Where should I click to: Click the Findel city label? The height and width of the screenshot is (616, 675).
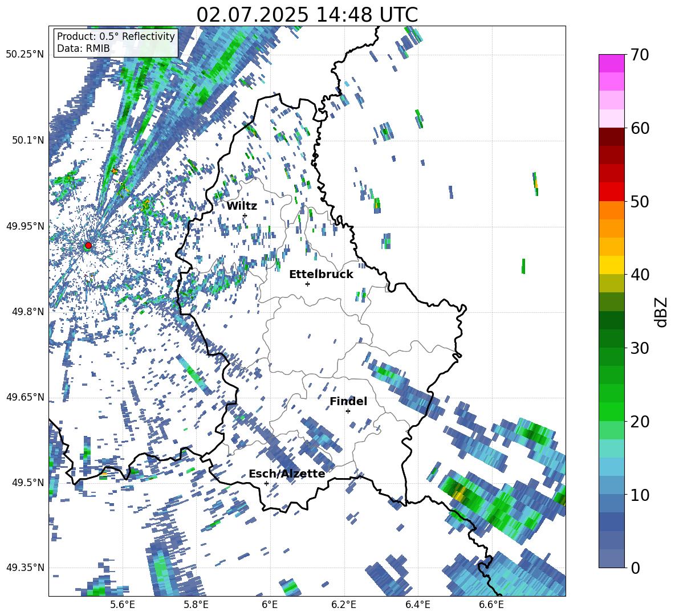coord(348,402)
